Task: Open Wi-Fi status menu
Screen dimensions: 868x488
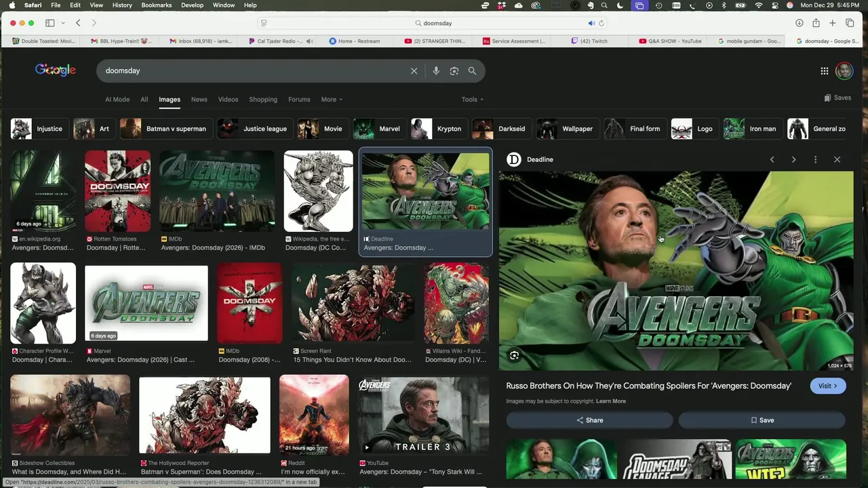Action: 758,5
